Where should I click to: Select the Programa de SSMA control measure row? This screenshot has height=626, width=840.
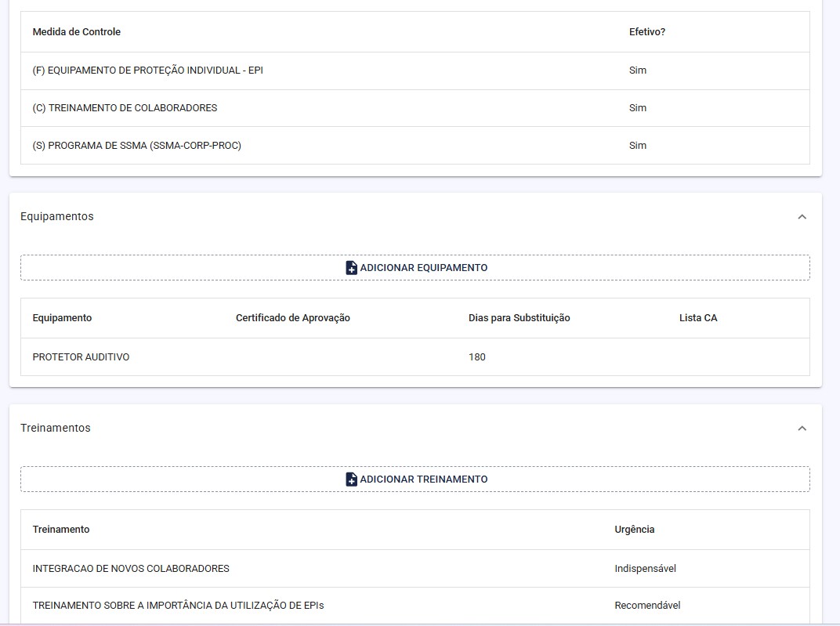[136, 146]
